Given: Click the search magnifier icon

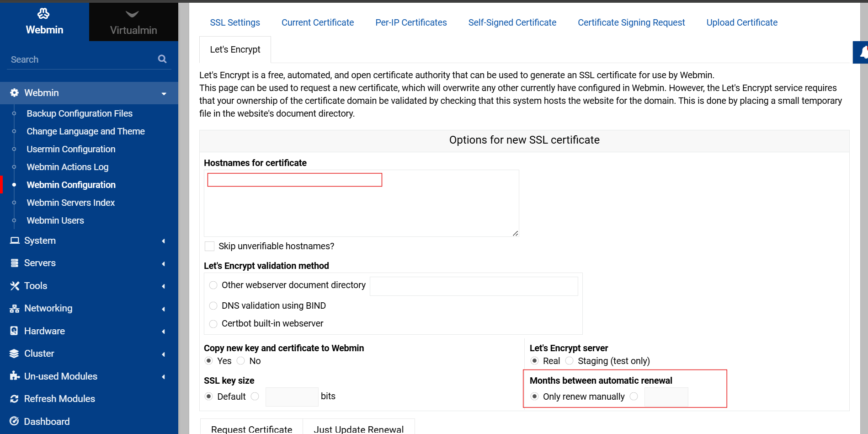Looking at the screenshot, I should (x=162, y=59).
